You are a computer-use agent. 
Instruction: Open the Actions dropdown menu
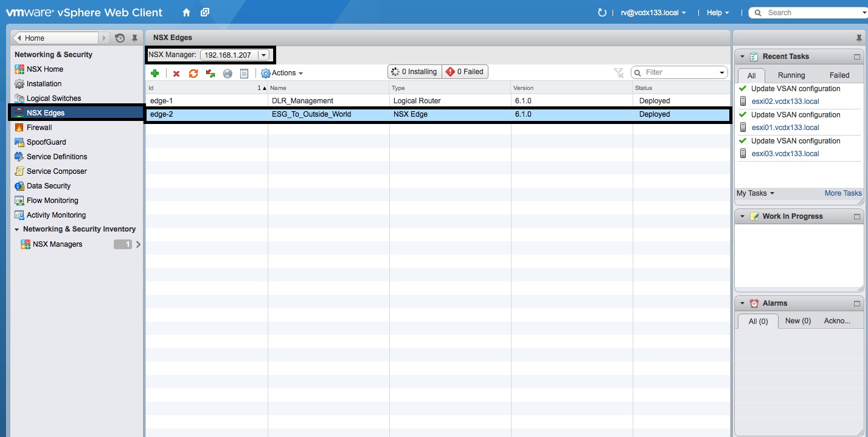(282, 73)
